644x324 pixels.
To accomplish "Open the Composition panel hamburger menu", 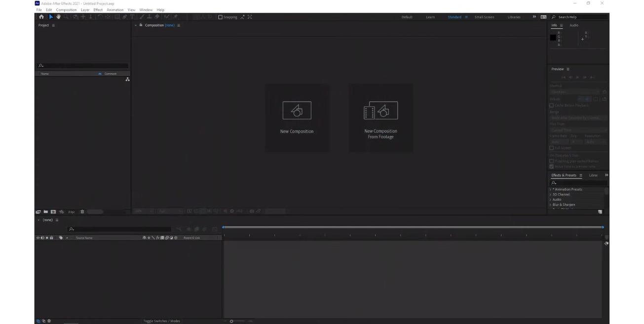I will (x=179, y=25).
